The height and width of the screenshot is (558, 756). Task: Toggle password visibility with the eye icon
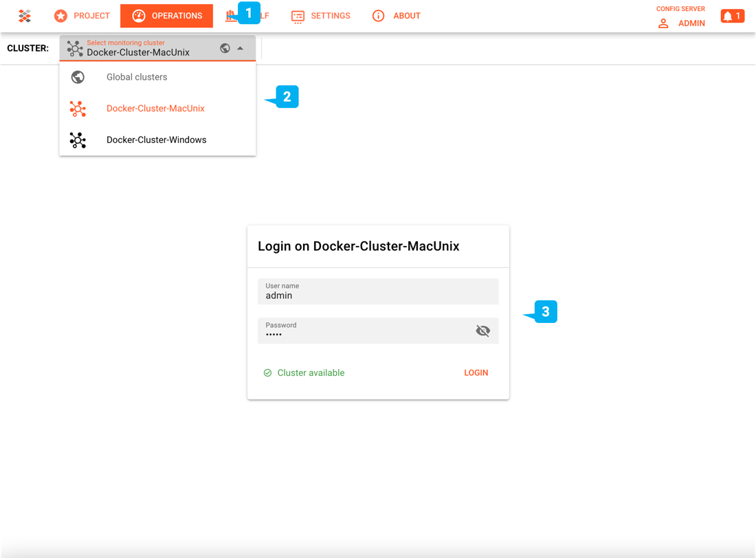[x=483, y=331]
